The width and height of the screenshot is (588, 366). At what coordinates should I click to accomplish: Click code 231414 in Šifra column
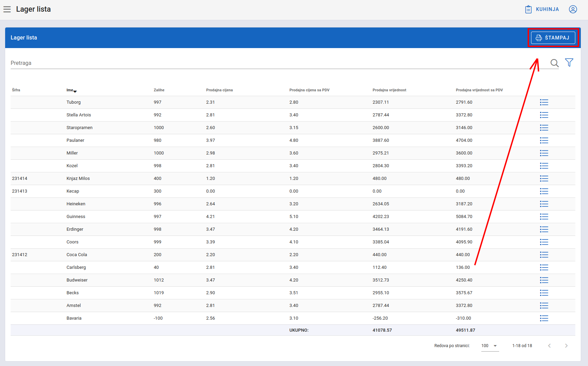coord(20,179)
